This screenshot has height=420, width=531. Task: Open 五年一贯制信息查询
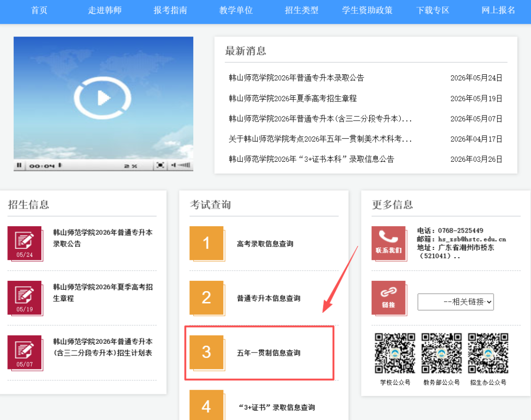[268, 353]
